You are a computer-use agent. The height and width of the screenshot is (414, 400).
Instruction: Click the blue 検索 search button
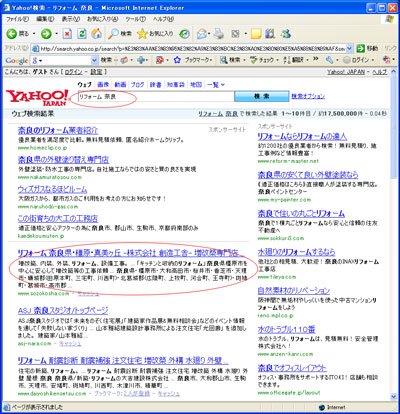(262, 96)
